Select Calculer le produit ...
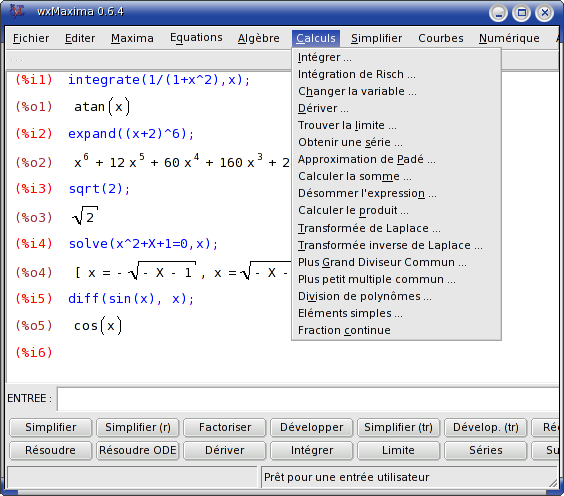Viewport: 564px width, 496px height. (x=396, y=210)
